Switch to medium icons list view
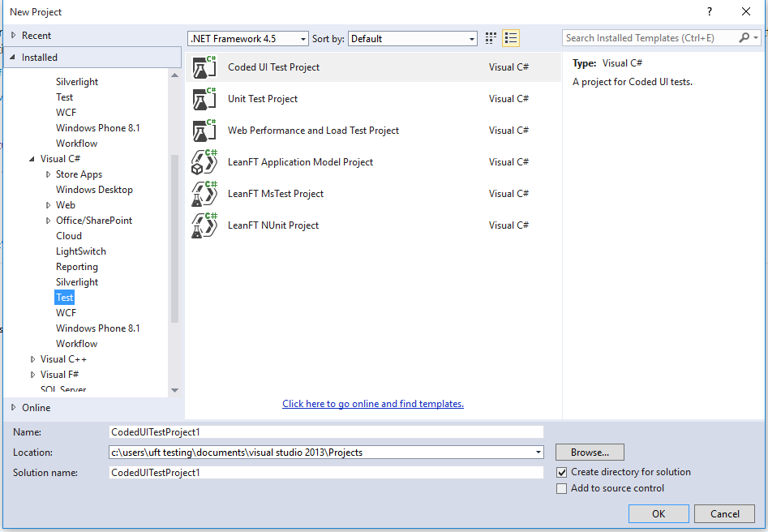 511,38
